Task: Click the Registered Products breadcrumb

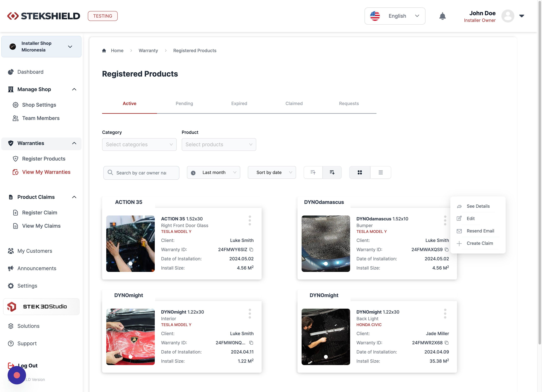Action: tap(195, 51)
